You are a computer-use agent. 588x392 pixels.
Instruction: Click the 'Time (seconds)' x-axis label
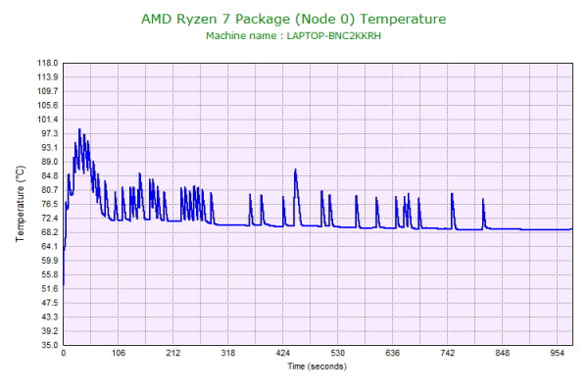point(317,367)
